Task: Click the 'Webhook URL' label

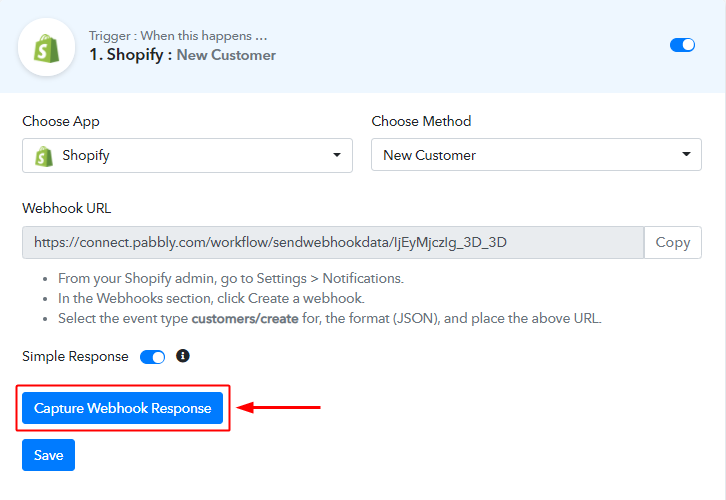Action: click(67, 208)
